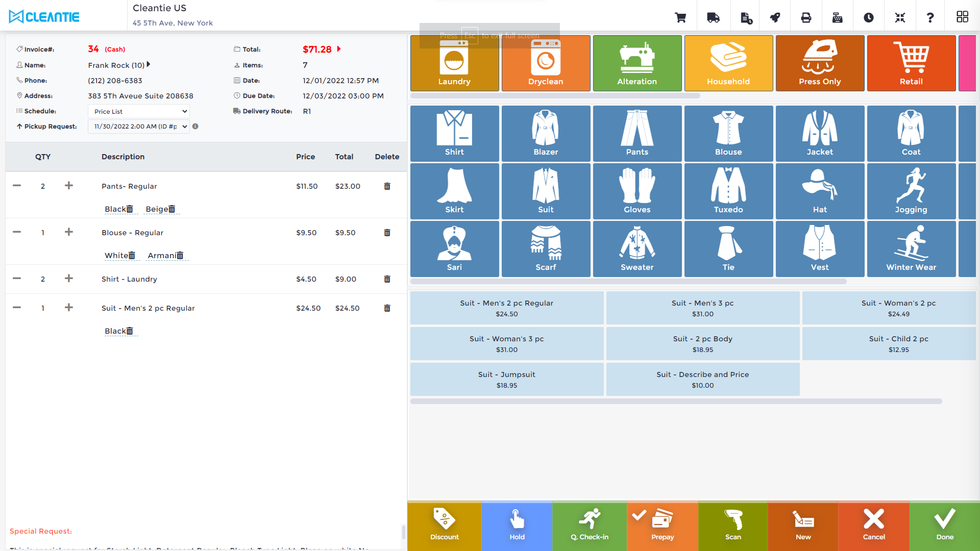Click the Hold button
The width and height of the screenshot is (980, 551).
click(x=517, y=525)
